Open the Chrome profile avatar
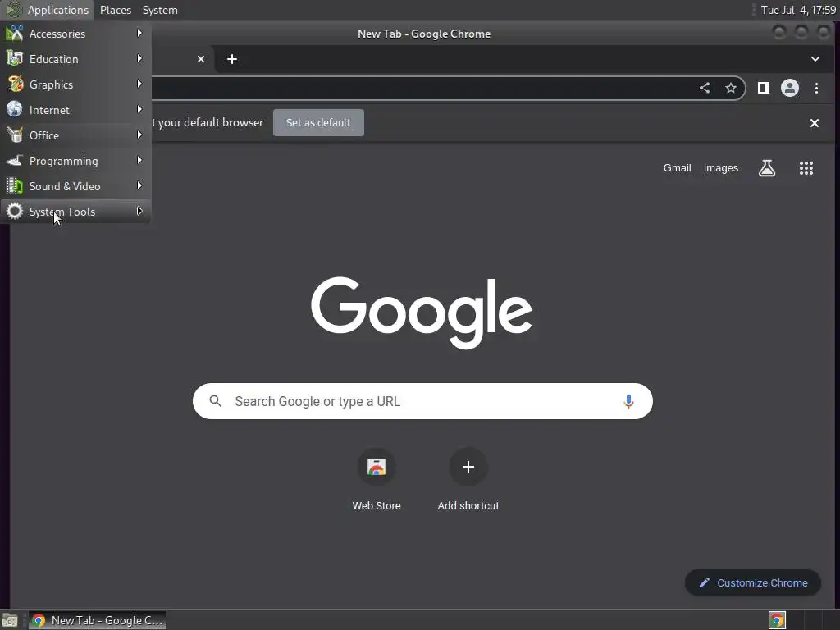The height and width of the screenshot is (630, 840). (790, 88)
